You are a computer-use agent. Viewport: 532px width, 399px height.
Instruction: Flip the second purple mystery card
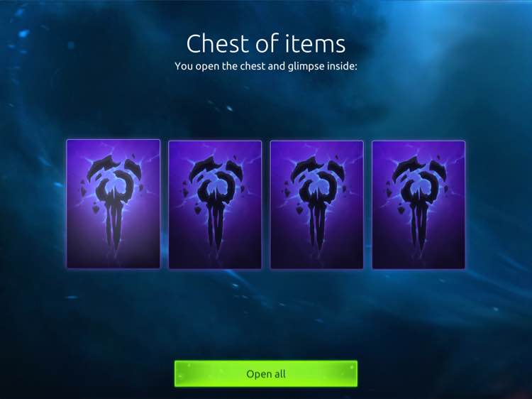pyautogui.click(x=215, y=204)
